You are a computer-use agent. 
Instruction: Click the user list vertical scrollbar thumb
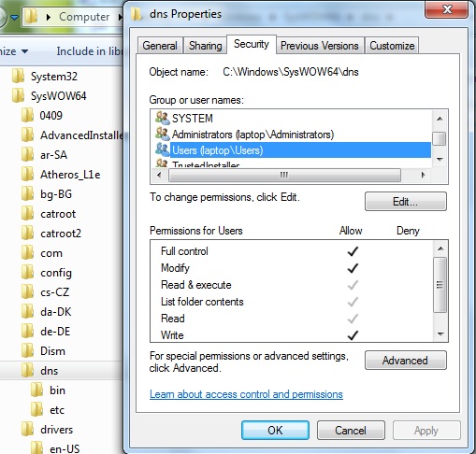click(440, 138)
